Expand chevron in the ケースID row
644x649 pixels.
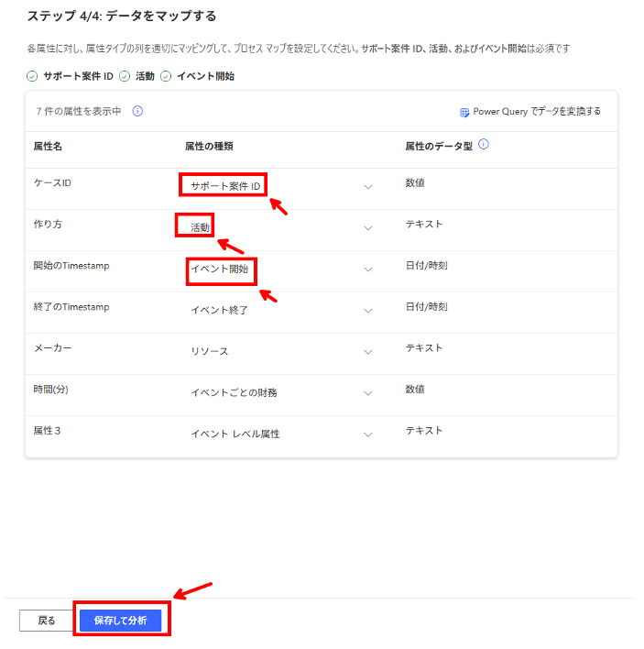(x=367, y=187)
